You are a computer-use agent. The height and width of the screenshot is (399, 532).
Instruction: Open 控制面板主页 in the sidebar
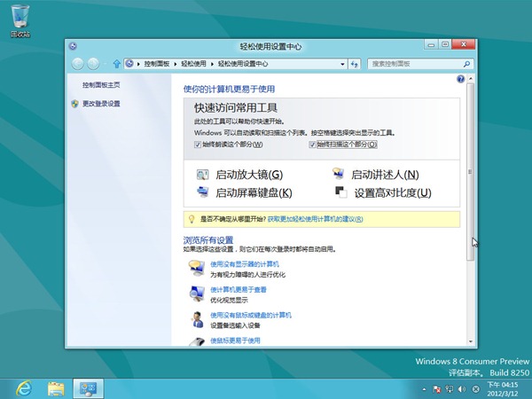click(101, 85)
